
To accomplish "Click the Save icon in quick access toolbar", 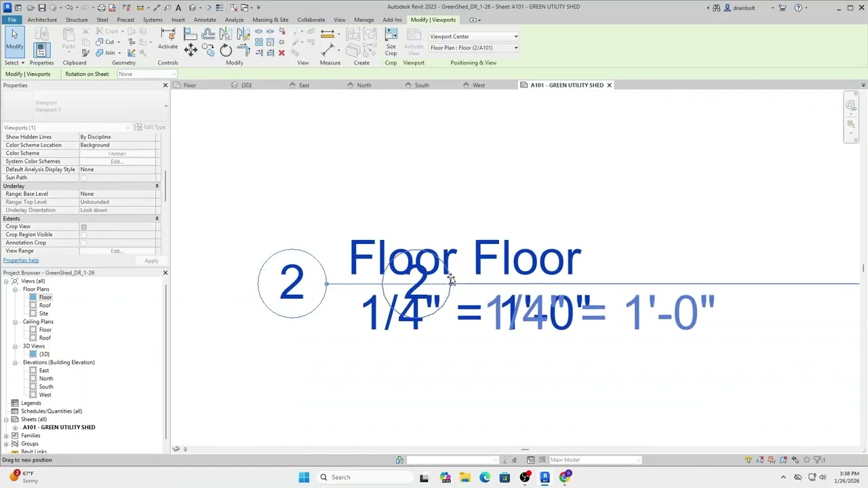I will 42,7.
